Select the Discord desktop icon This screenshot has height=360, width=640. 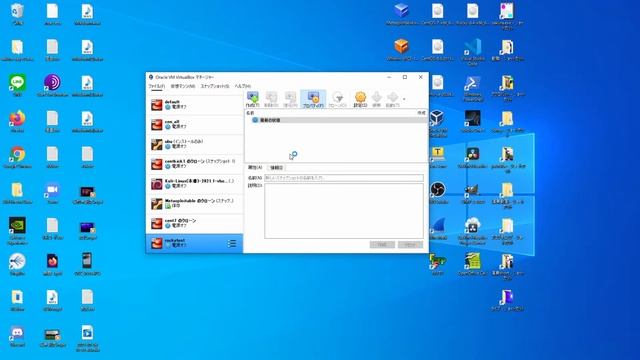coord(18,336)
